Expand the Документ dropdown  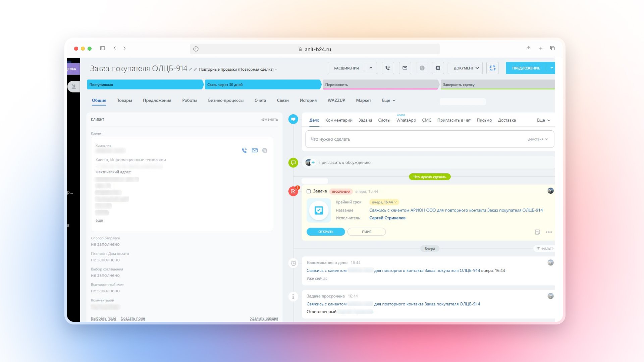pos(466,68)
